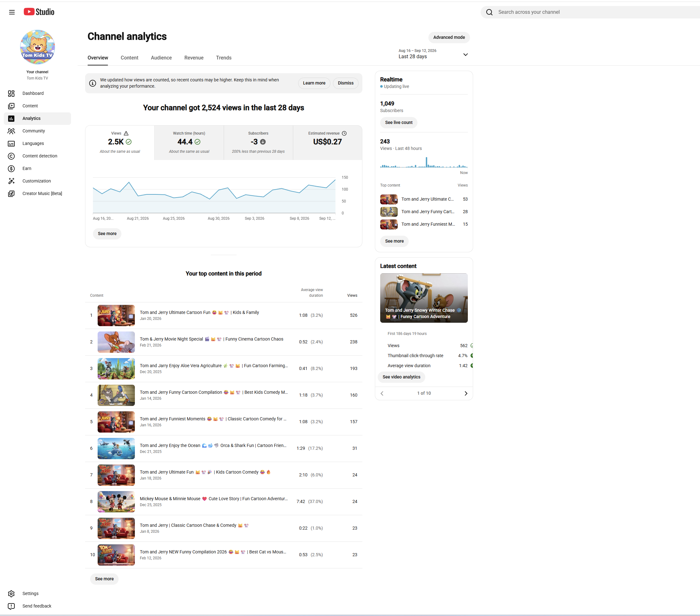Open Dashboard from the sidebar

tap(37, 93)
